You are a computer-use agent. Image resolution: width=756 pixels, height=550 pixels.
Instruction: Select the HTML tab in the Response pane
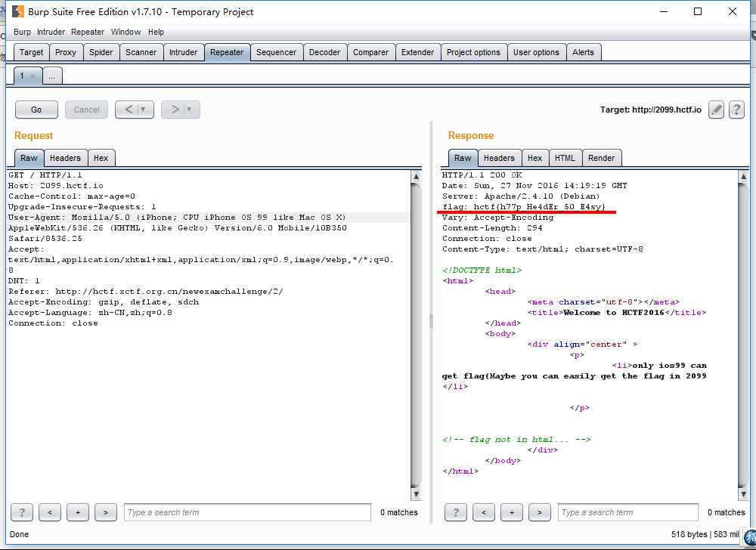click(x=565, y=158)
